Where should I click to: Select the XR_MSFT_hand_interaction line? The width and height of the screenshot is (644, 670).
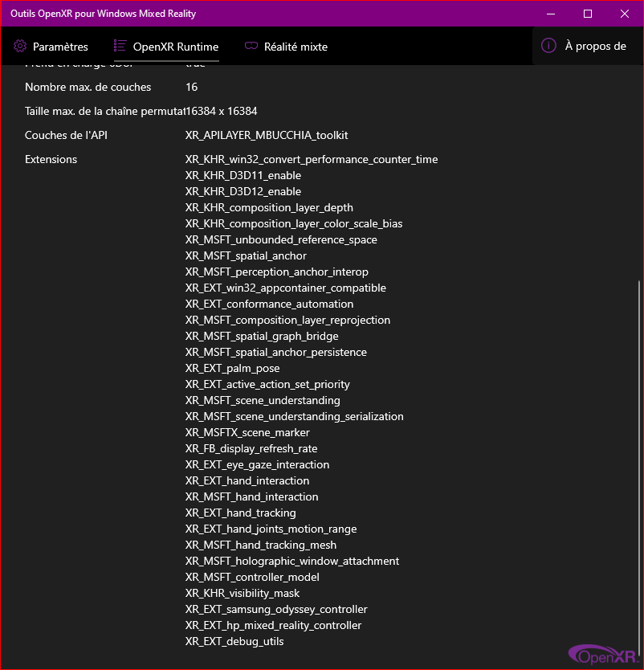[252, 497]
